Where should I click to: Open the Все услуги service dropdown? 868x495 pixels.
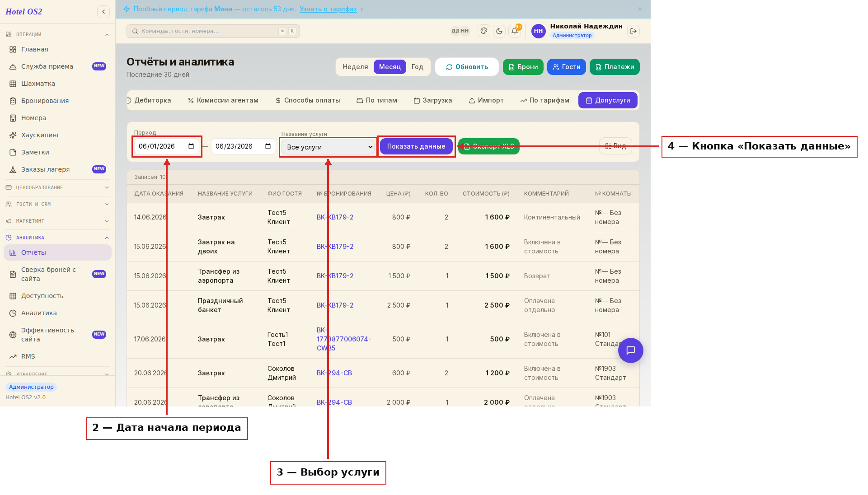pos(328,147)
